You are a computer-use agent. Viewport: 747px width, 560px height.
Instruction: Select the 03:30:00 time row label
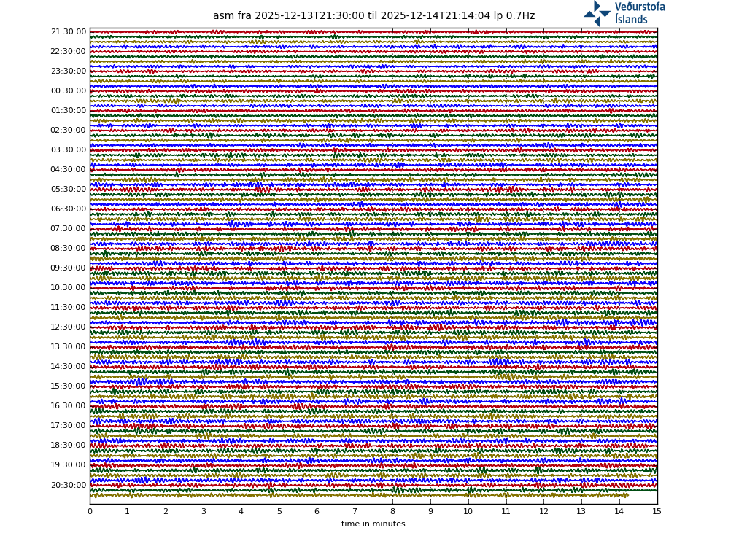click(69, 150)
